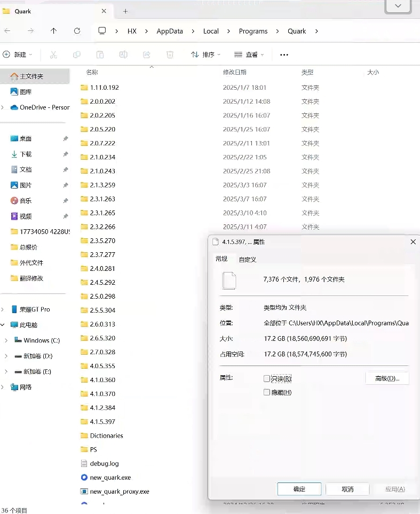Viewport: 420px width, 514px height.
Task: Click AppData in the breadcrumb path
Action: click(x=170, y=31)
